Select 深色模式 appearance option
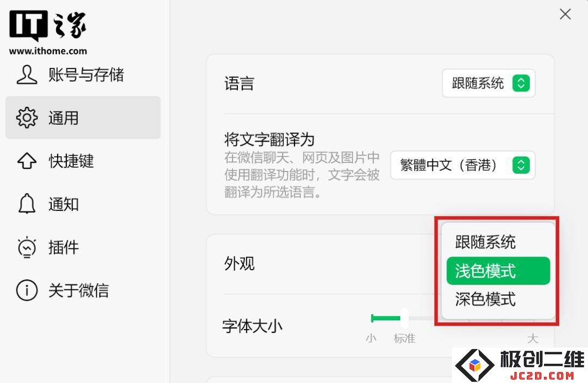 (x=485, y=299)
